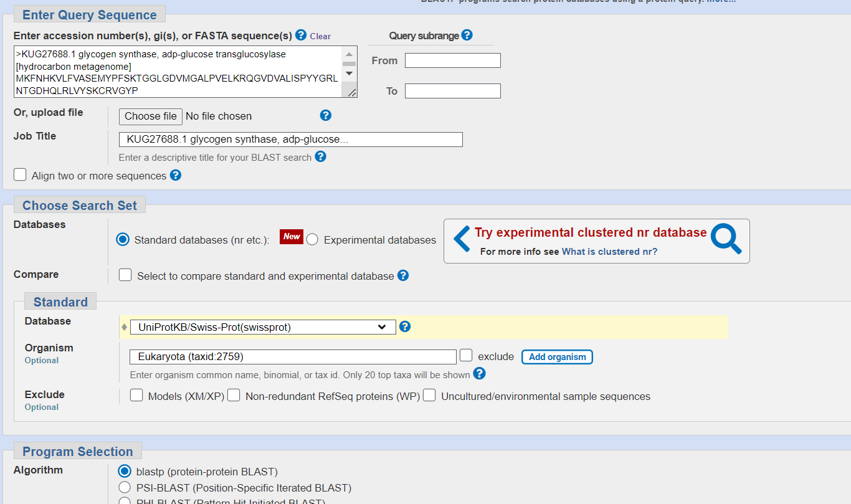
Task: Open the UniProtKB/Swiss-Prot database dropdown
Action: pos(263,327)
